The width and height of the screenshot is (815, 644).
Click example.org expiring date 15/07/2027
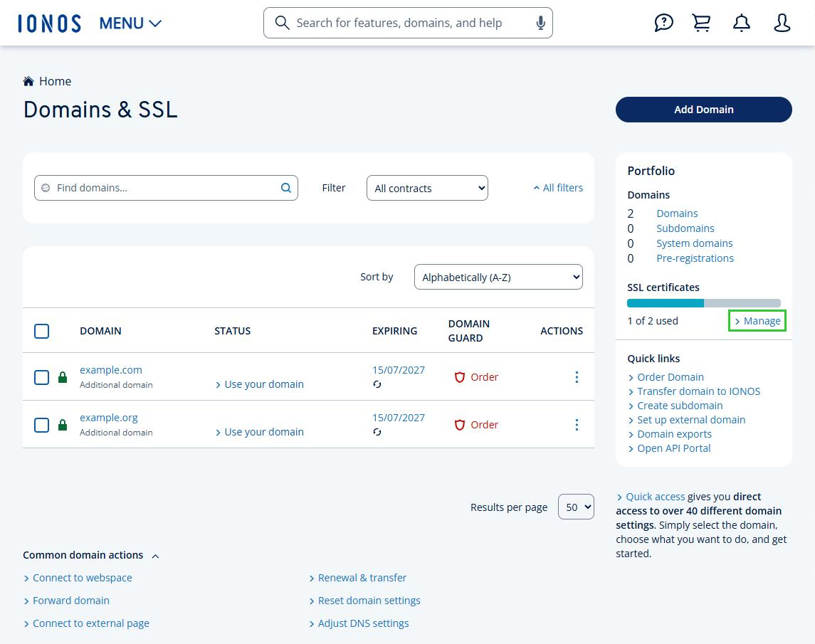tap(399, 418)
